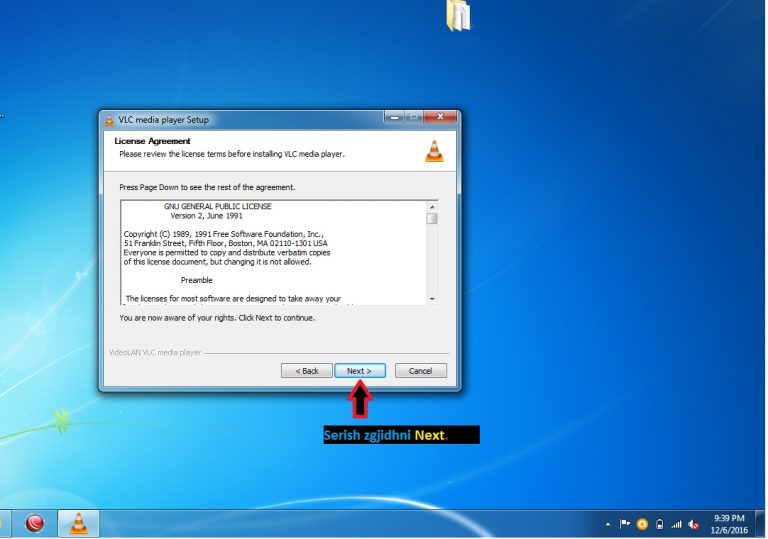Click the license scrollbar thumb
768x539 pixels.
432,219
